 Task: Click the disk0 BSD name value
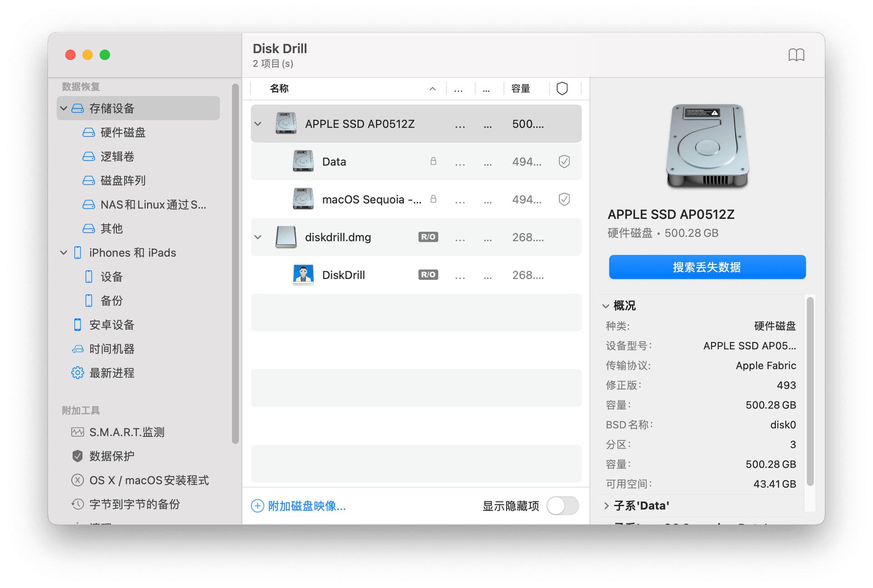tap(783, 425)
